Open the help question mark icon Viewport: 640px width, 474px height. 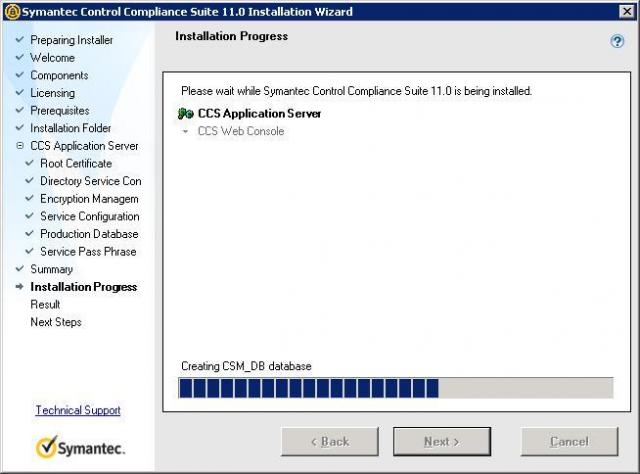pyautogui.click(x=617, y=41)
